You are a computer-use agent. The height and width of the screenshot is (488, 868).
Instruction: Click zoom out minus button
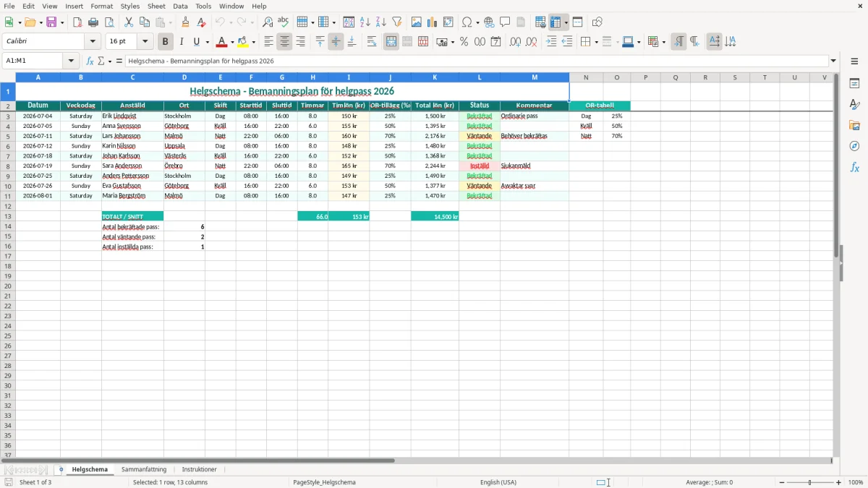click(x=781, y=482)
